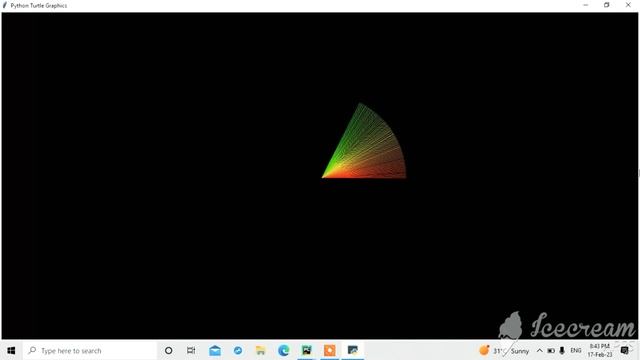
Task: Open the notification Action Center
Action: point(624,351)
